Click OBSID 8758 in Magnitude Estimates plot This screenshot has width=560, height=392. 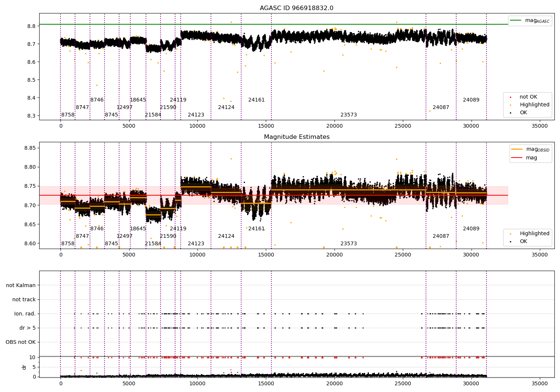[x=68, y=244]
